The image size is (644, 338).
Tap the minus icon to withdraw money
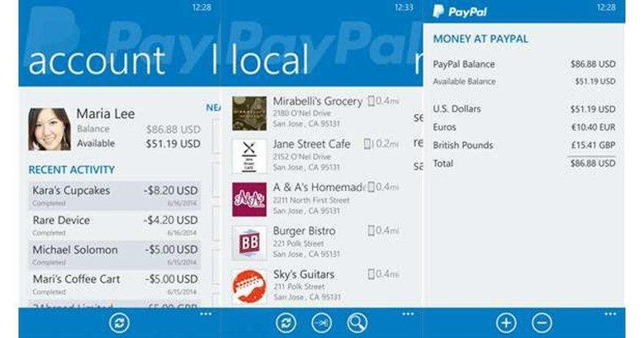point(542,323)
